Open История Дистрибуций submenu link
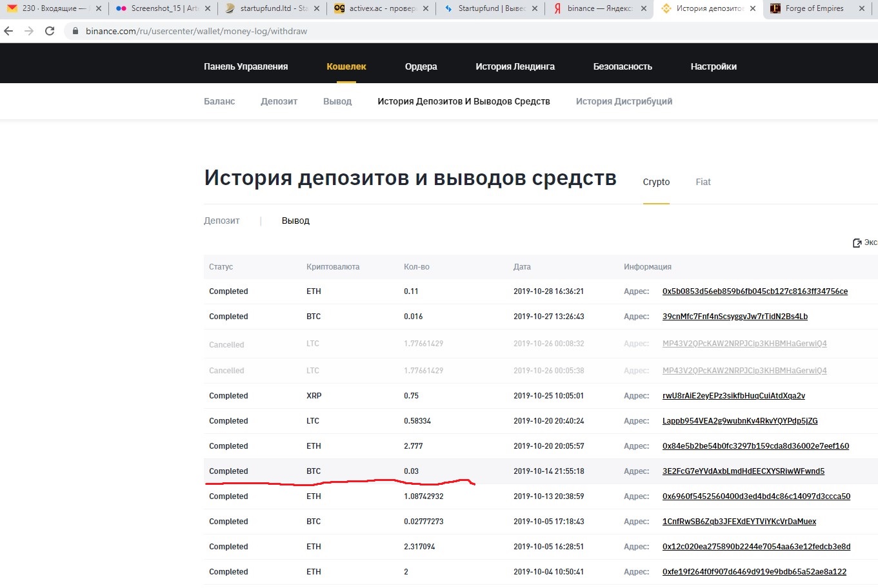Viewport: 878px width, 588px height. tap(624, 101)
